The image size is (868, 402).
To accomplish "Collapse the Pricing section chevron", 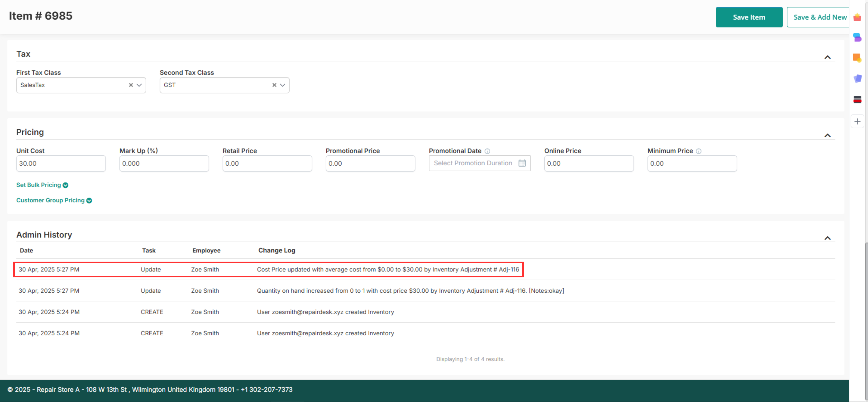I will point(827,136).
